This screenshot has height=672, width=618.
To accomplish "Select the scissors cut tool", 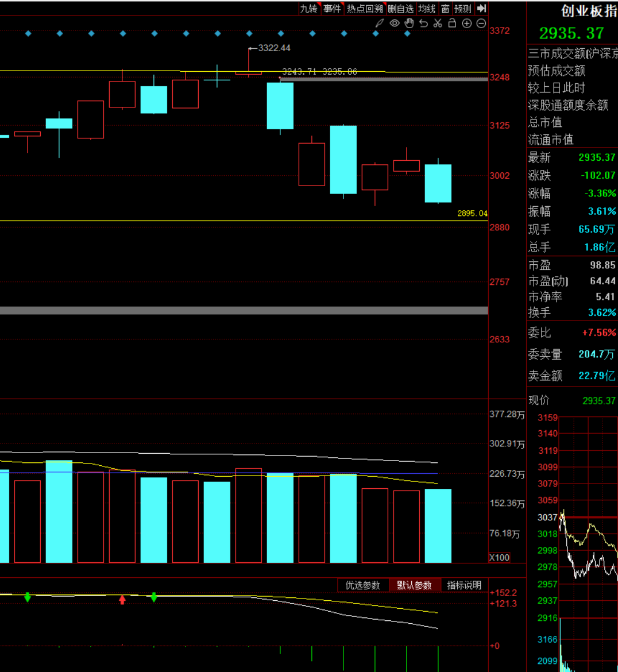I will tap(438, 24).
